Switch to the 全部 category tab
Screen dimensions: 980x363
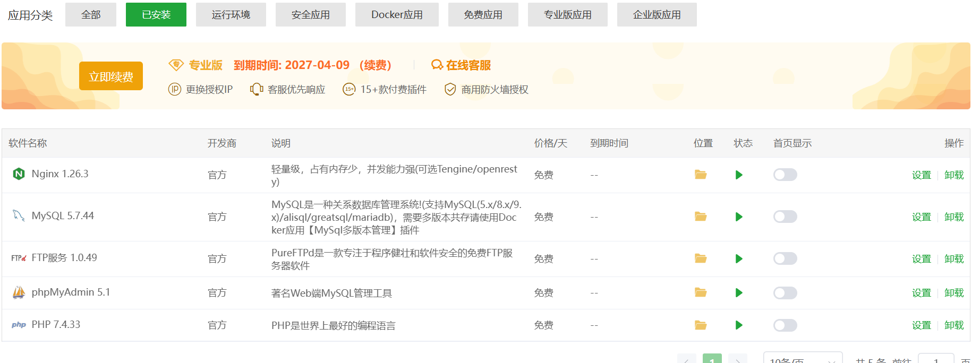tap(91, 14)
